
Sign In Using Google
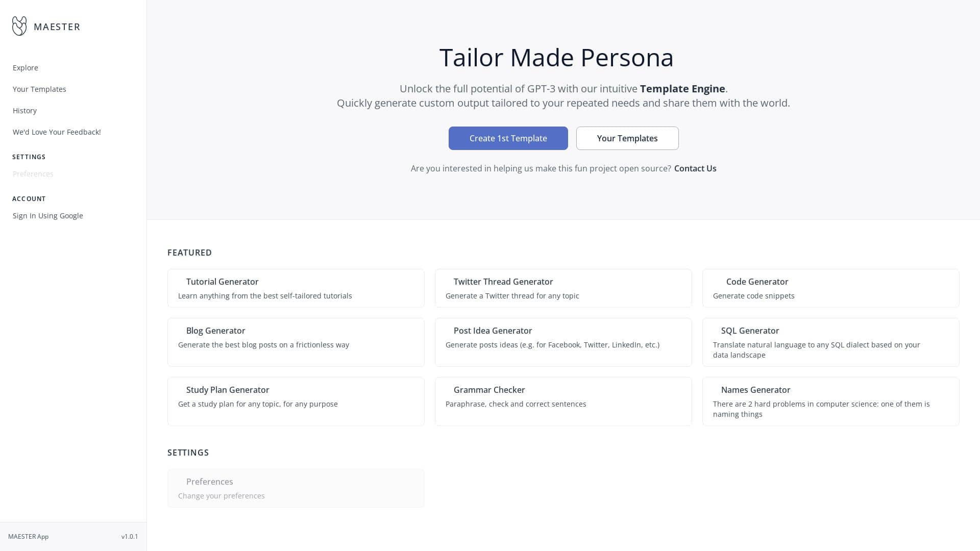tap(47, 215)
